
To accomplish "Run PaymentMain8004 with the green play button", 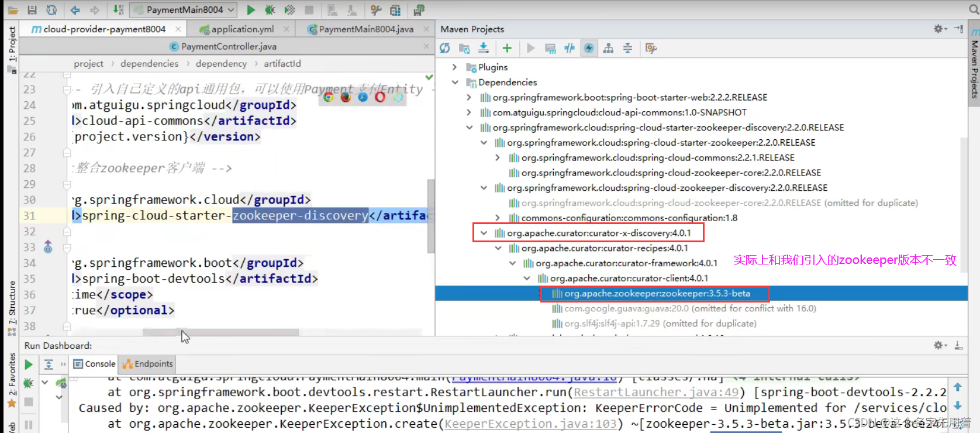I will [x=251, y=10].
